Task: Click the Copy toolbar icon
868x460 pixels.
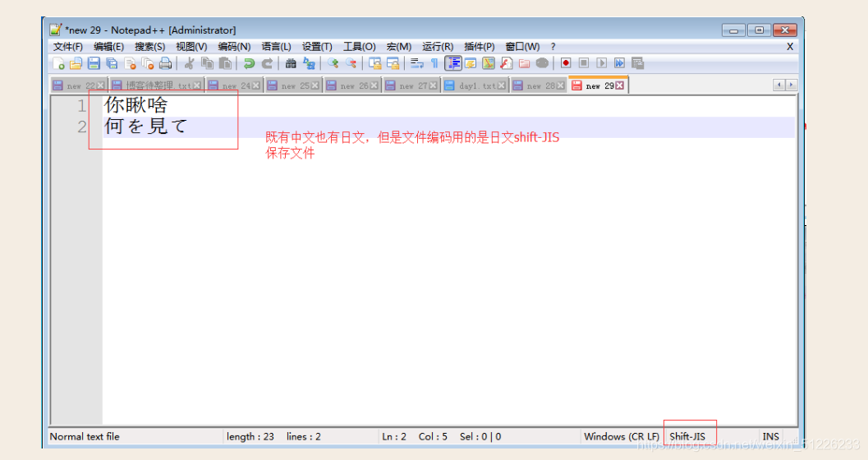Action: tap(208, 63)
